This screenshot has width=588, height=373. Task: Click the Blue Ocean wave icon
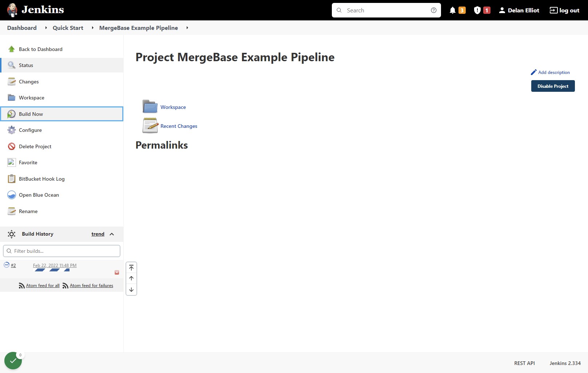[12, 195]
